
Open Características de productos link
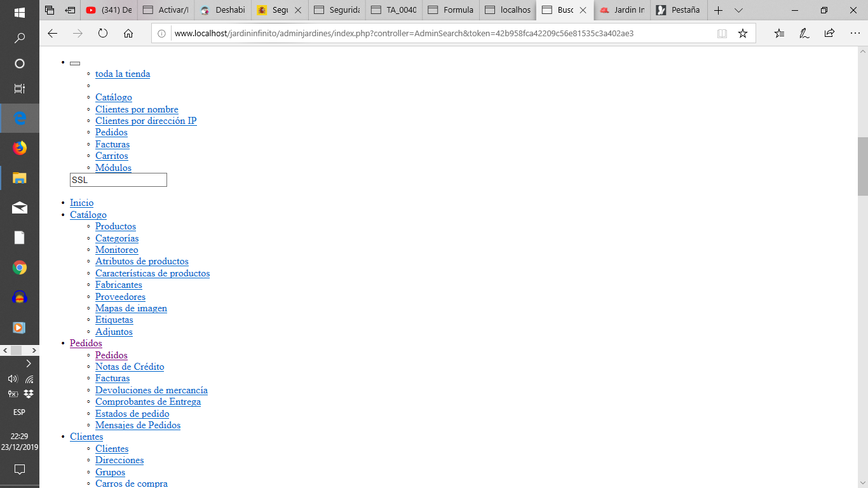153,273
